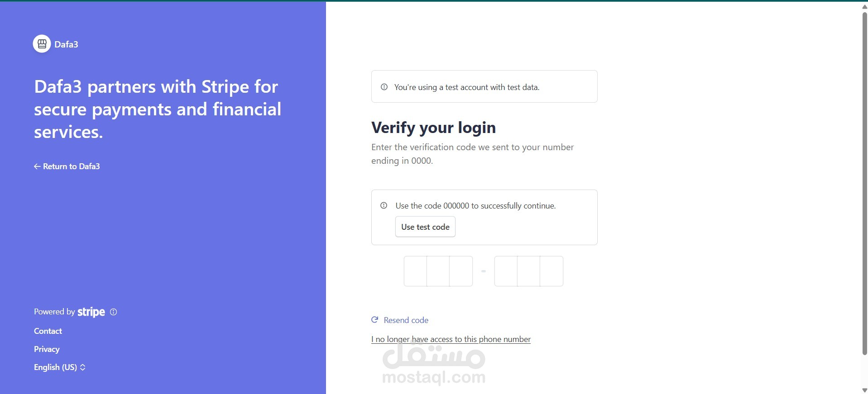Open the English (US) language selector
Image resolution: width=868 pixels, height=394 pixels.
[x=59, y=367]
